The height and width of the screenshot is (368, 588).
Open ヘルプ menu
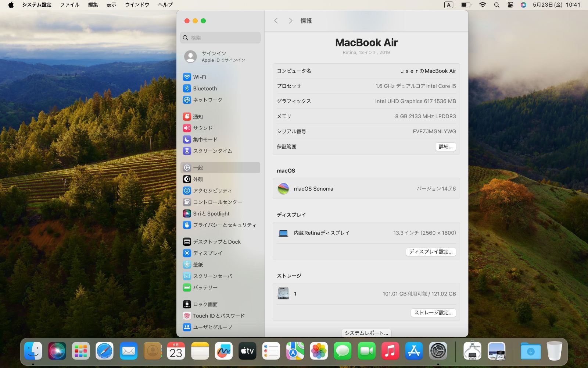(165, 5)
